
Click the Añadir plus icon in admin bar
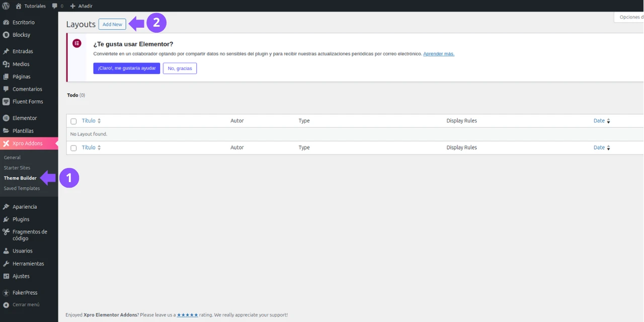[72, 6]
